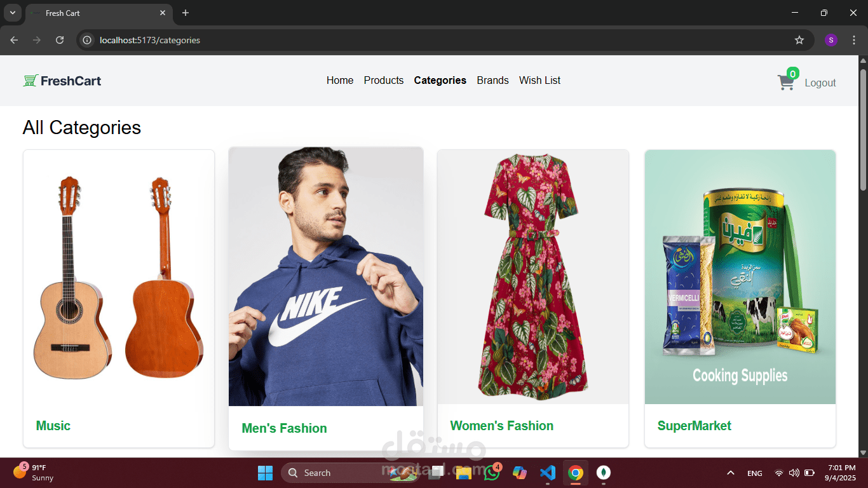Viewport: 868px width, 488px height.
Task: Open the Wish List page
Action: pos(540,81)
